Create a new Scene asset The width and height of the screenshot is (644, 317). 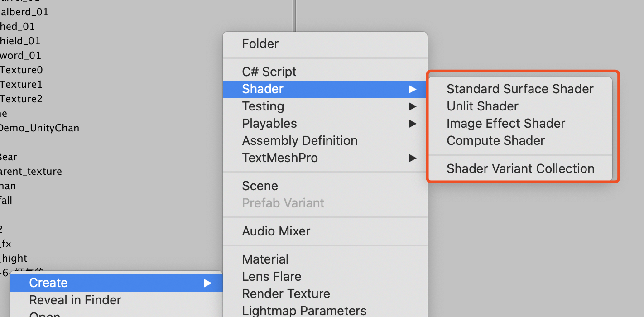click(x=260, y=186)
